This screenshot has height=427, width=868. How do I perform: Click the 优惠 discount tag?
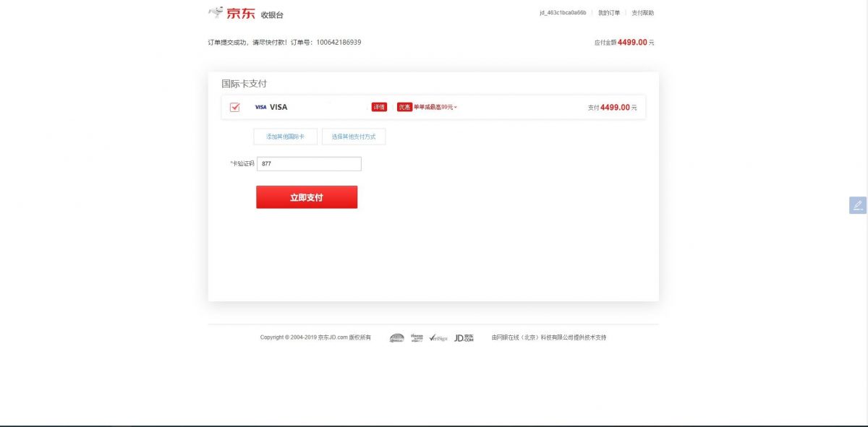click(x=404, y=107)
